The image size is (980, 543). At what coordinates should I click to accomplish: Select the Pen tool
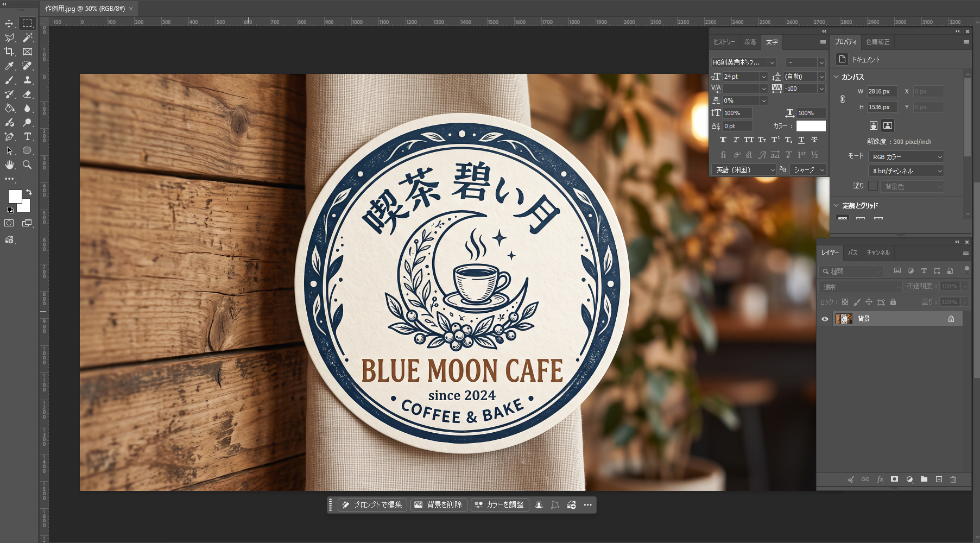9,136
